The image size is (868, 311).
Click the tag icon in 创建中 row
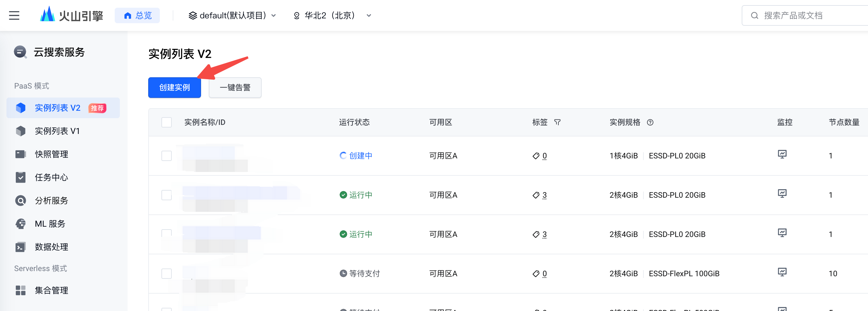(536, 156)
